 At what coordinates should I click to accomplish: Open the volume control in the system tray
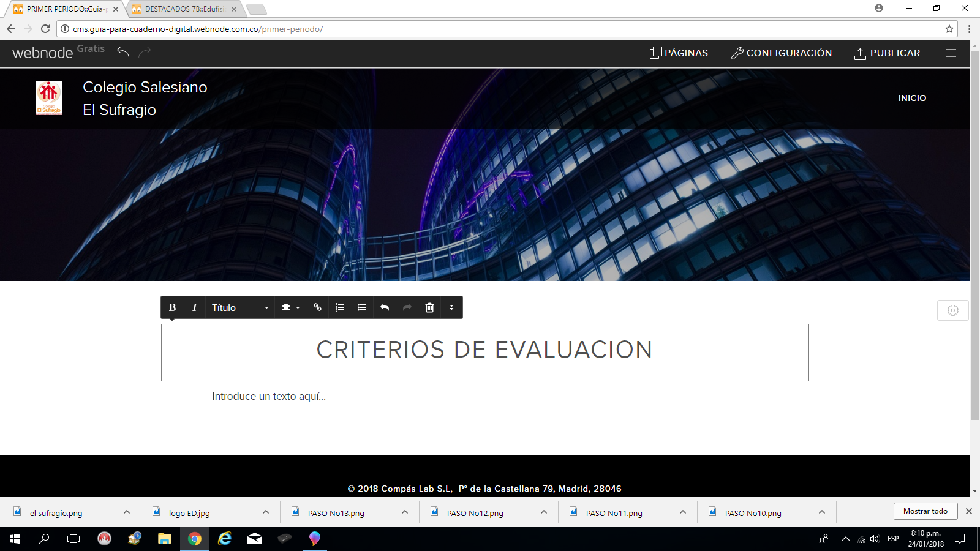click(875, 539)
